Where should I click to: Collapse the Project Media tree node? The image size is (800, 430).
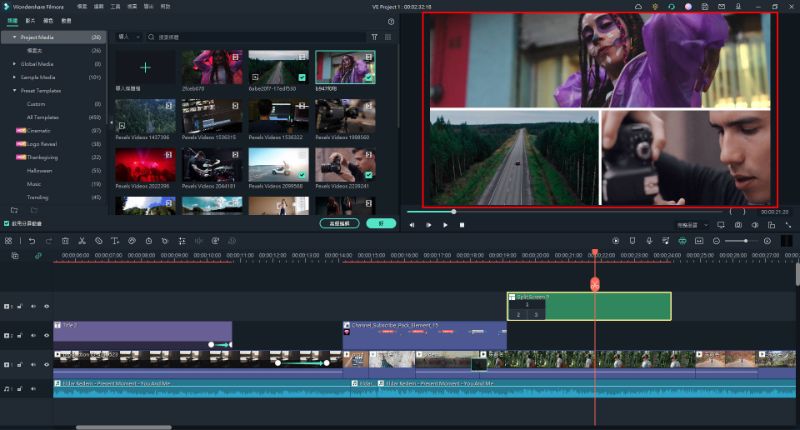click(14, 37)
